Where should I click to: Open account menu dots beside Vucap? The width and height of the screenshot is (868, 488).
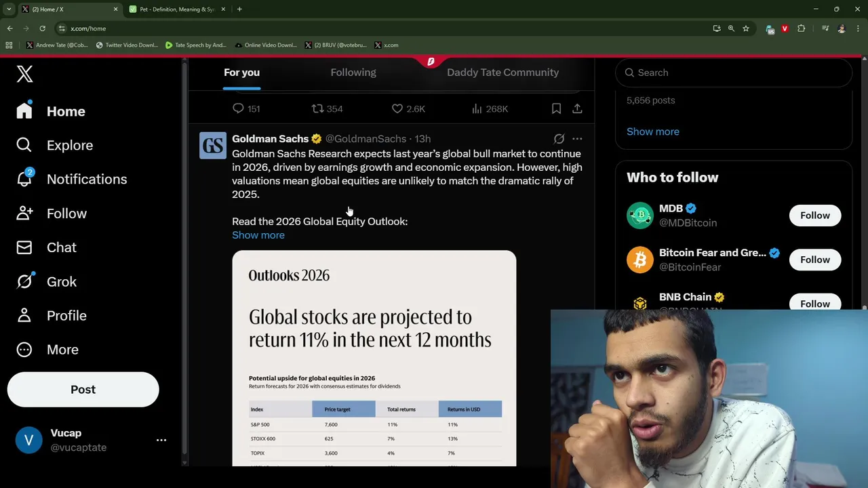(x=161, y=440)
